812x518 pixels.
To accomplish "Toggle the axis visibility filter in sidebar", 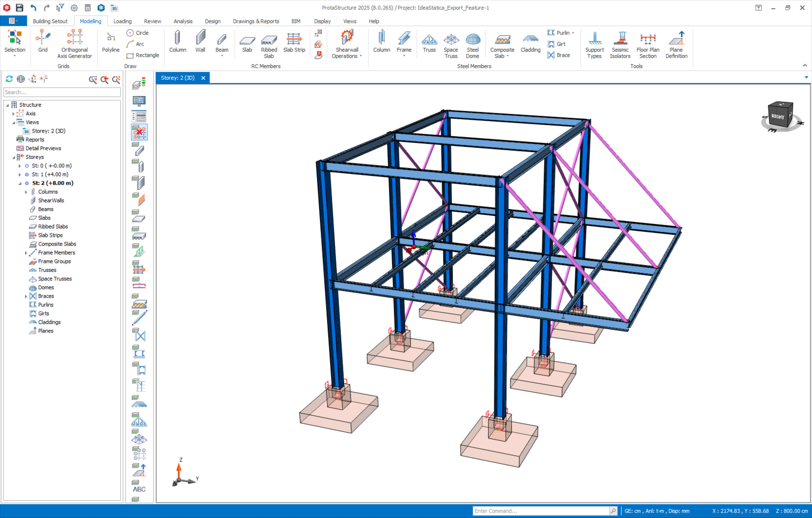I will [139, 132].
